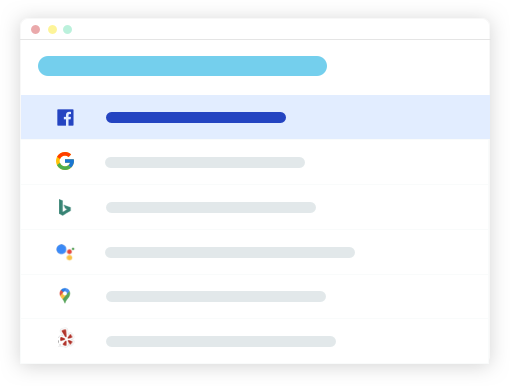Select the highlighted Facebook row
Viewport: 510px width, 386px height.
coord(255,117)
